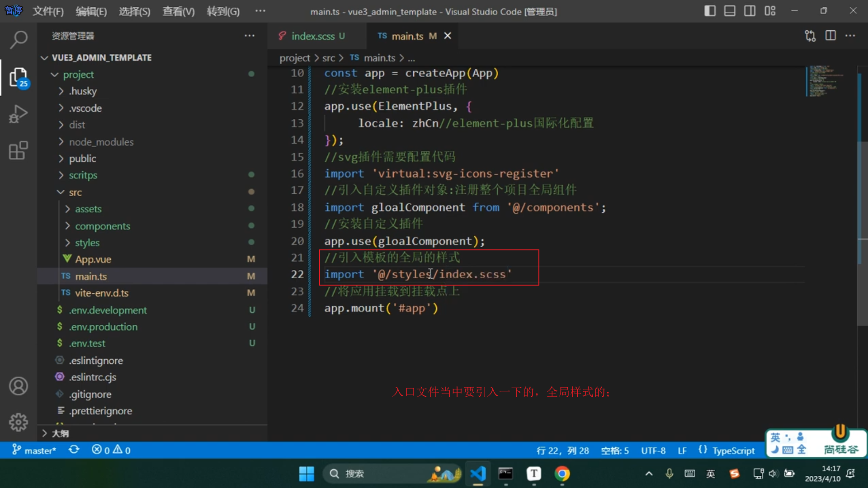Change the UTF-8 encoding

tap(653, 450)
